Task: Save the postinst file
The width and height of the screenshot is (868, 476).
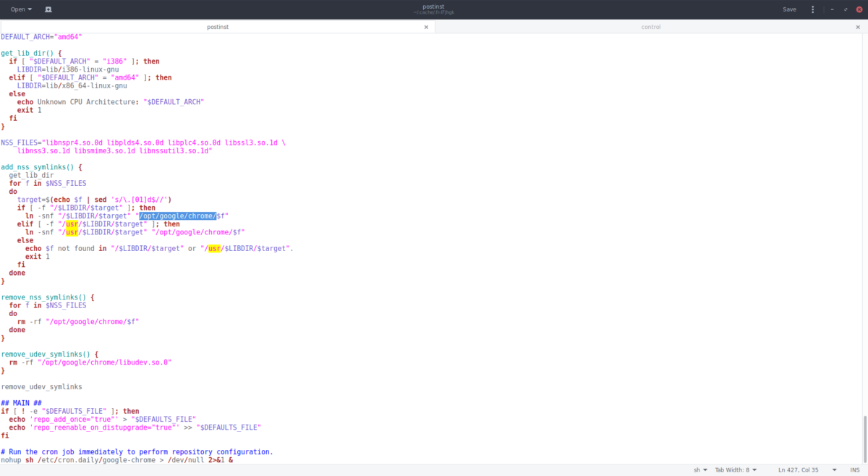Action: tap(789, 9)
